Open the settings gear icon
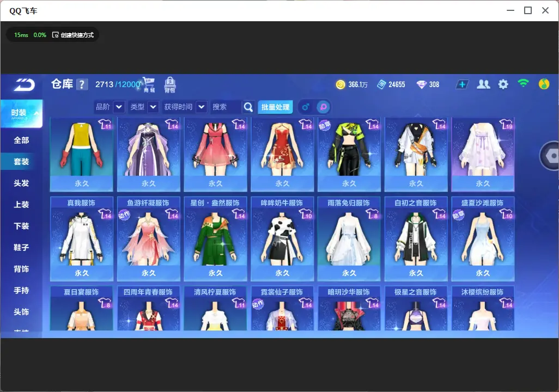 coord(503,84)
